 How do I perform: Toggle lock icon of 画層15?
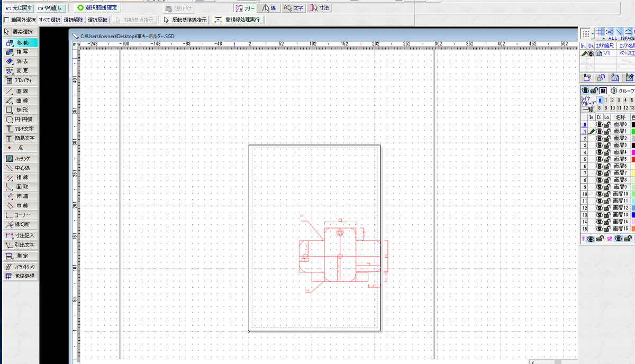pos(607,229)
